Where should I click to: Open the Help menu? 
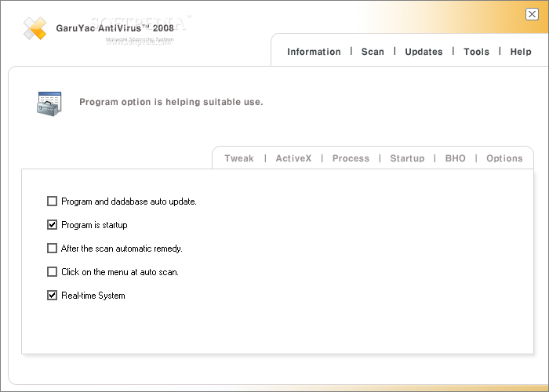click(521, 52)
